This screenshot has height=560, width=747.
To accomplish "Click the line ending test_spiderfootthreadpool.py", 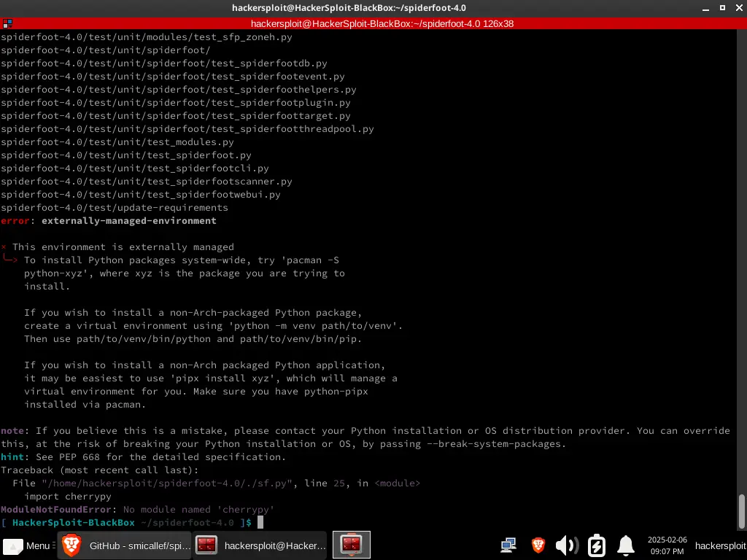I will click(x=187, y=129).
